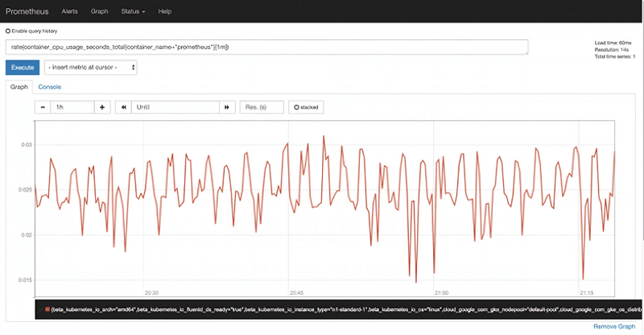Increase the time range with plus
The height and width of the screenshot is (335, 644).
click(102, 107)
